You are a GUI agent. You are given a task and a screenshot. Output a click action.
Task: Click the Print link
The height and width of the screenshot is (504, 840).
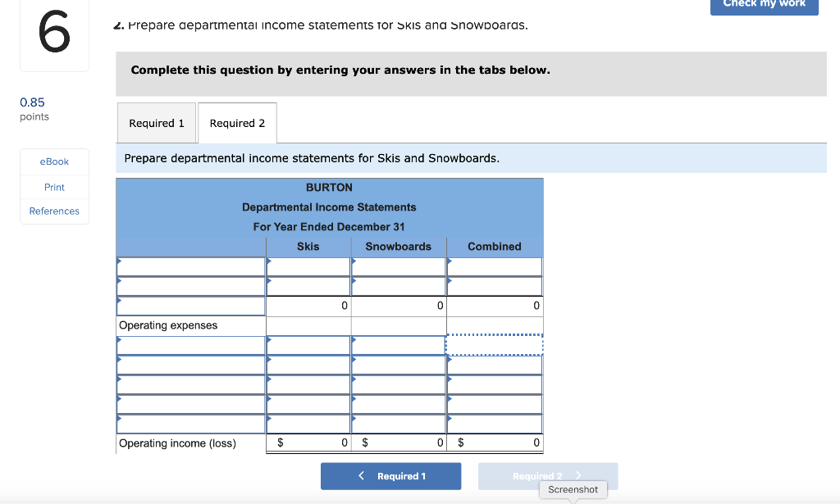pyautogui.click(x=53, y=187)
